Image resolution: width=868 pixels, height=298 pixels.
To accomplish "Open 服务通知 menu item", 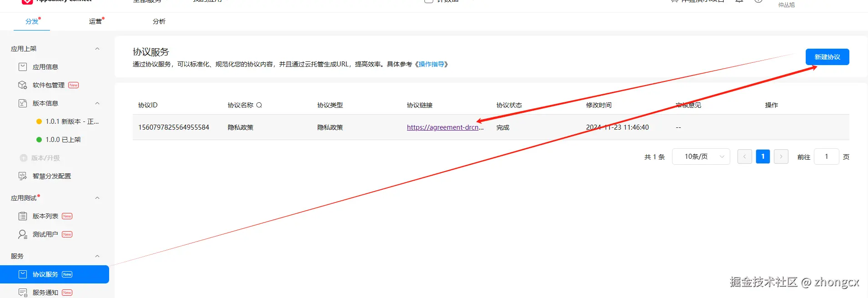I will click(x=45, y=293).
